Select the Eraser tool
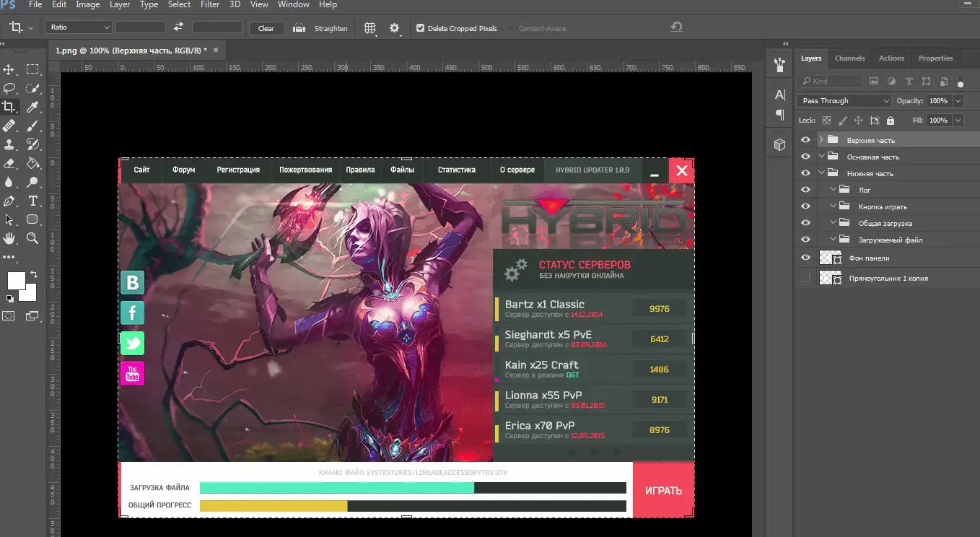This screenshot has height=537, width=980. pos(9,163)
